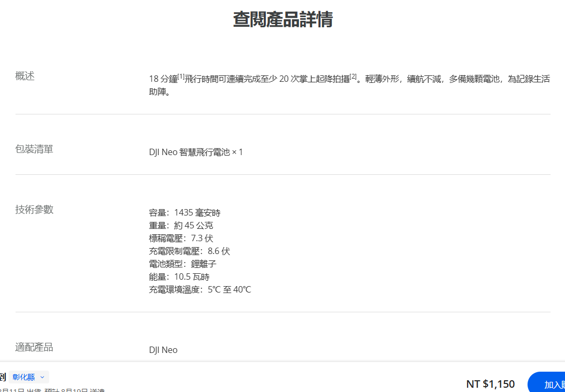Click the overview line ending 助陣。
Screen dimensions: 565x392
pyautogui.click(x=159, y=92)
